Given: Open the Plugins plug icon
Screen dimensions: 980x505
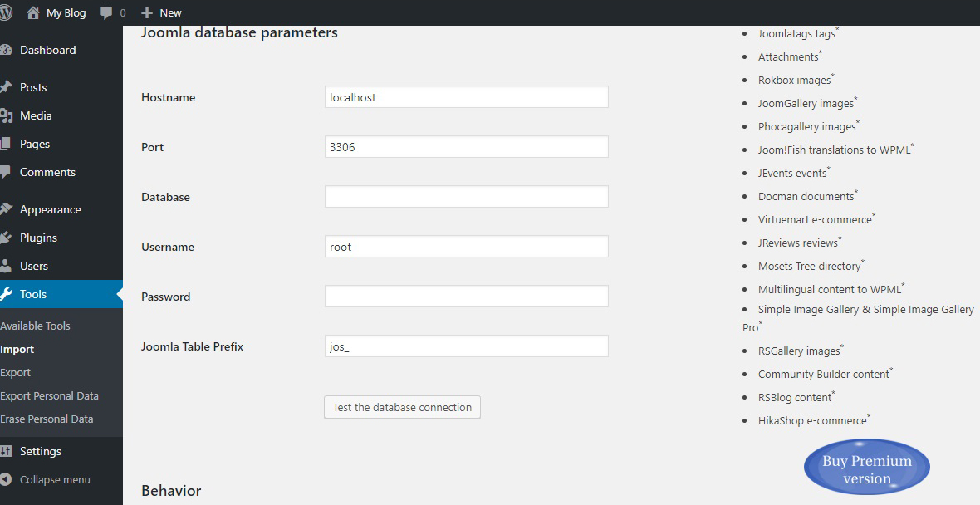Looking at the screenshot, I should tap(6, 238).
